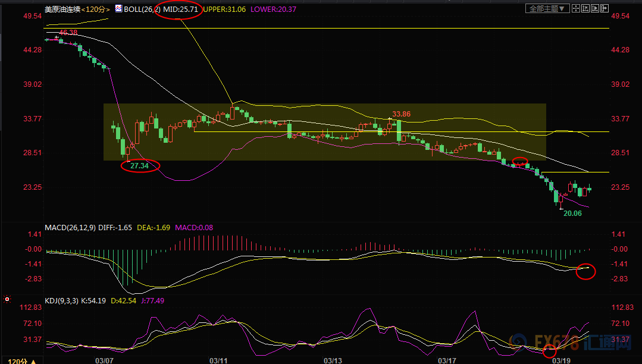
Task: Click the red sun marker beside KDJ
Action: pos(7,300)
